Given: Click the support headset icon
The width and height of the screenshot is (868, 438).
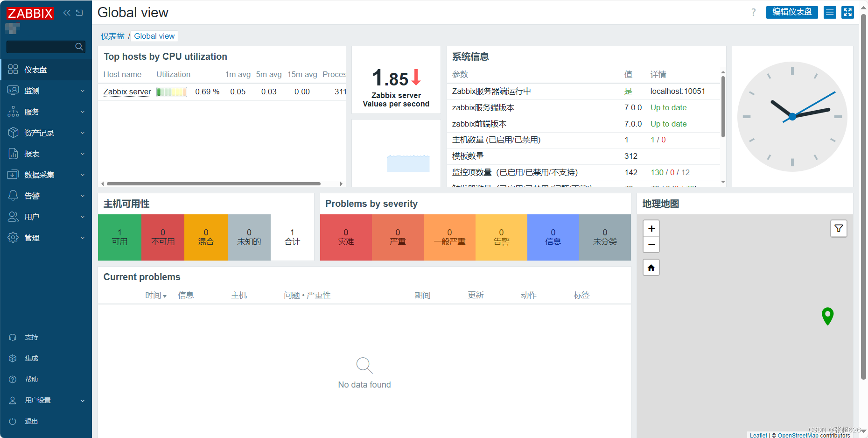Looking at the screenshot, I should (13, 337).
